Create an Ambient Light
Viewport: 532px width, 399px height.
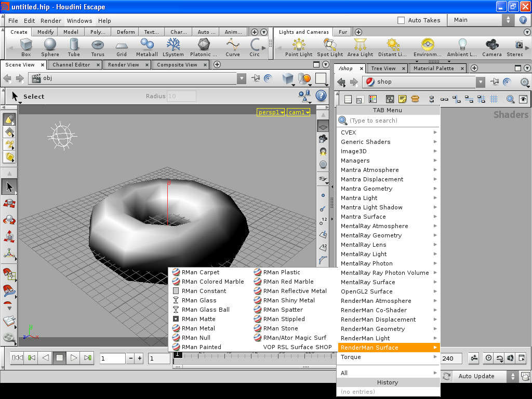point(462,47)
